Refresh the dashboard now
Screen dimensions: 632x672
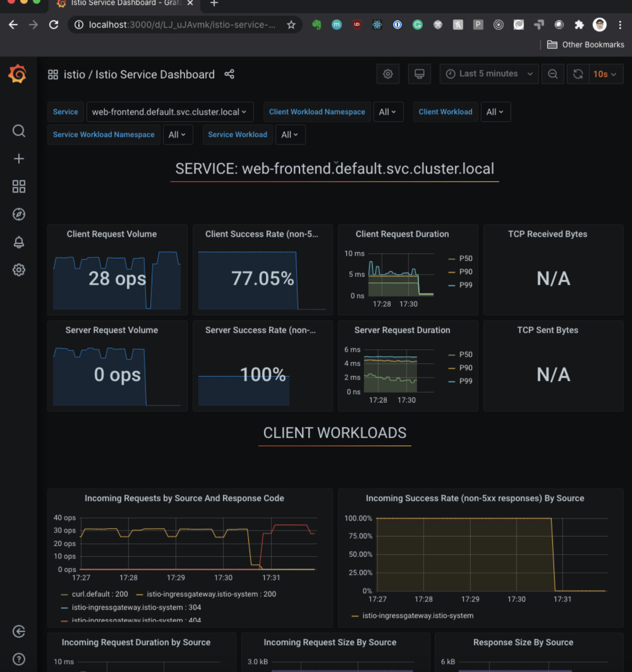coord(578,74)
